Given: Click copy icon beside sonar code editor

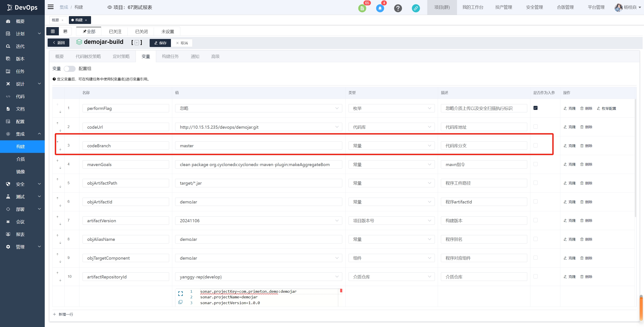Looking at the screenshot, I should click(180, 302).
